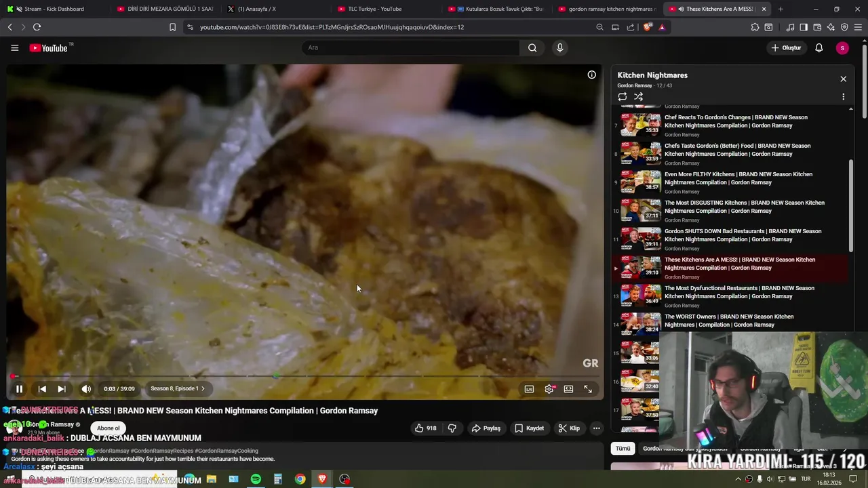Click the Paylaş share button
This screenshot has width=868, height=488.
point(486,428)
